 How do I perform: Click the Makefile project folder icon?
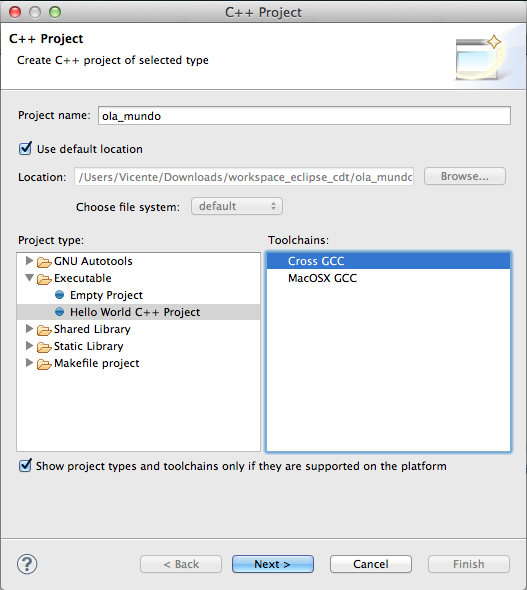(x=44, y=364)
